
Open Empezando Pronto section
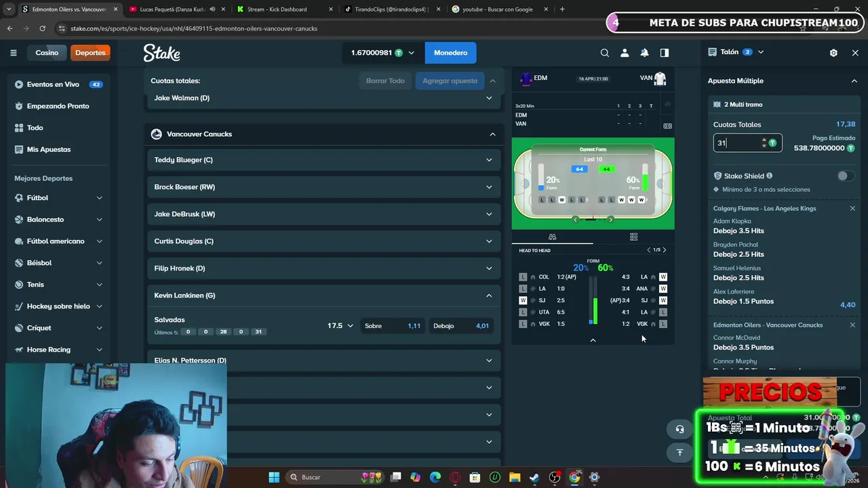(x=58, y=106)
